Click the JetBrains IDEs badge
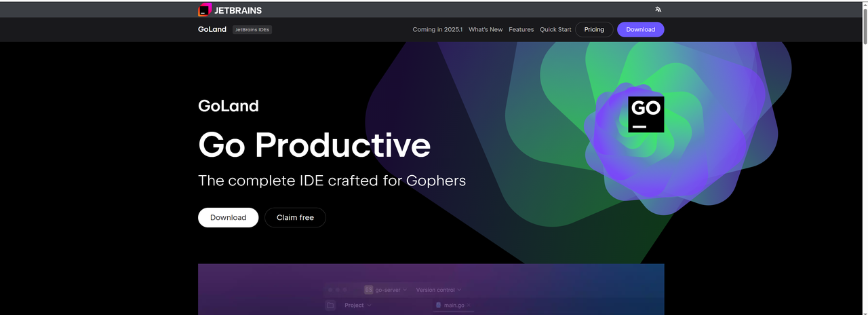This screenshot has width=868, height=315. (252, 29)
